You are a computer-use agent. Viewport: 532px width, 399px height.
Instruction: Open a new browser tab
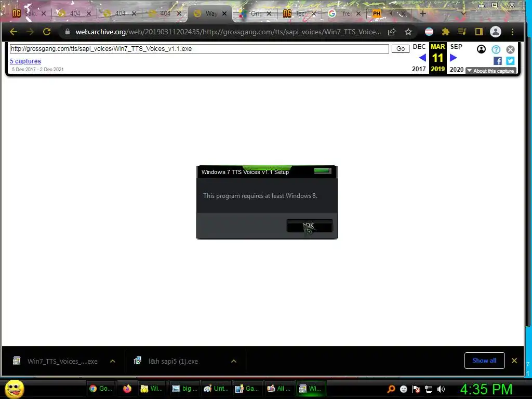[x=423, y=14]
